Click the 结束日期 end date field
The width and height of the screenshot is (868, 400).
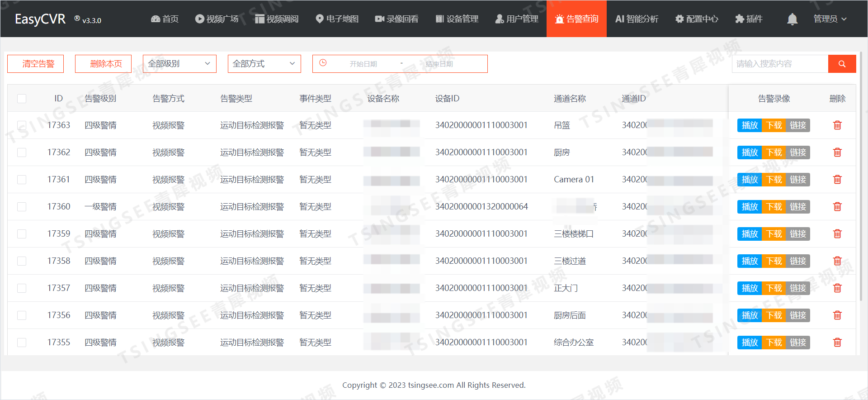click(439, 64)
